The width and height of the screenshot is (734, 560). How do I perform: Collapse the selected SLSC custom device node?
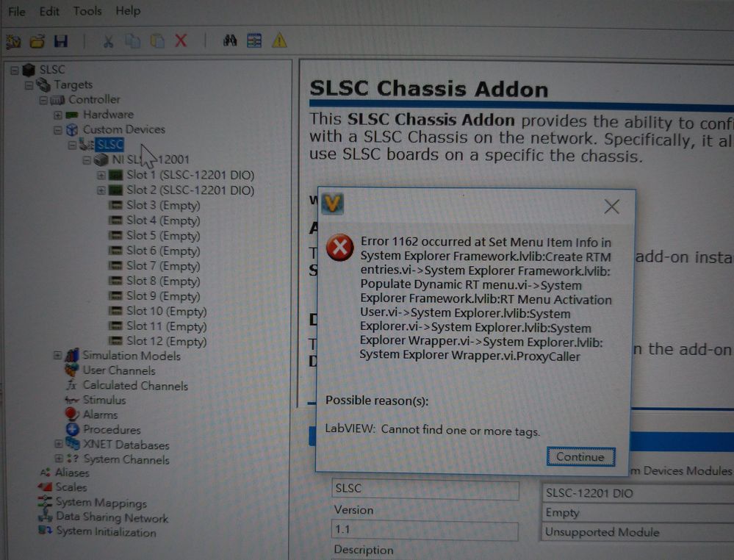point(72,146)
